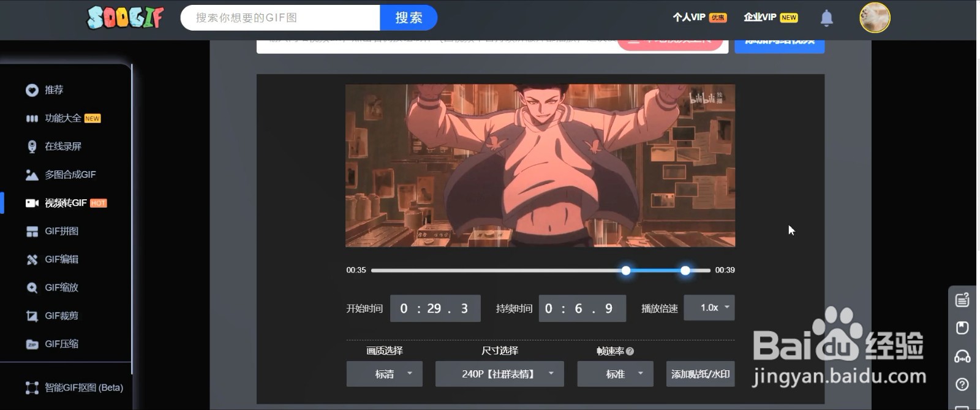Click the 持续时间 tenths value 9
Screen dimensions: 980x410
tap(609, 308)
